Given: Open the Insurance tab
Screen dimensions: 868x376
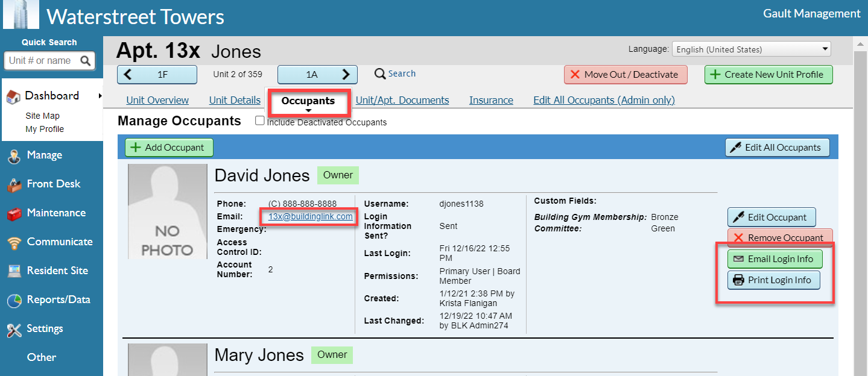Looking at the screenshot, I should 491,100.
